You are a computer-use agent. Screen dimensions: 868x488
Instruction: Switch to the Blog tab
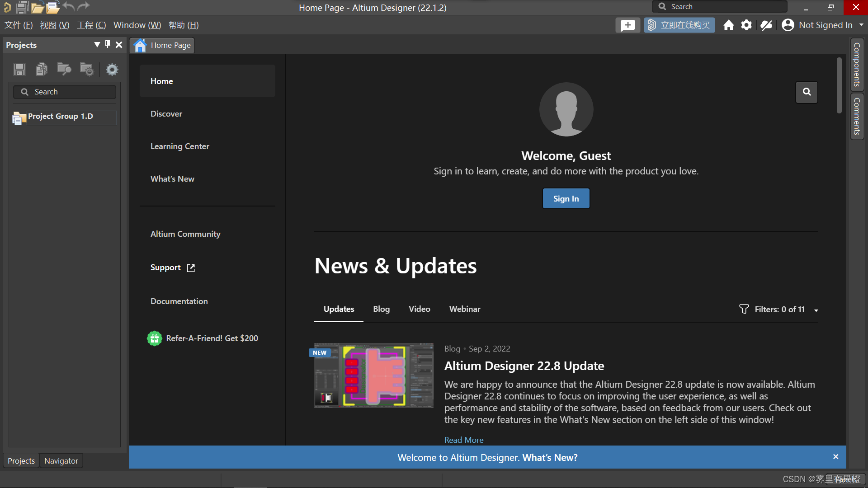click(x=381, y=309)
